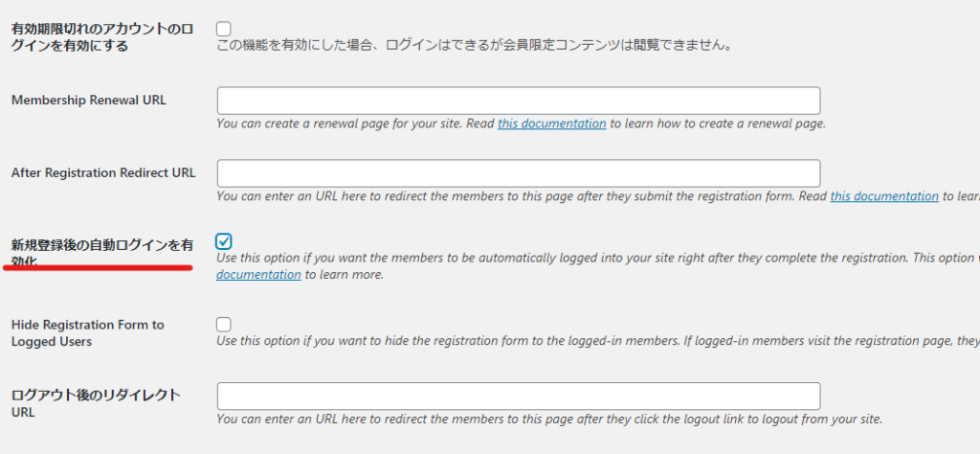Click the "click the logout link" description text
980x454 pixels.
(549, 419)
